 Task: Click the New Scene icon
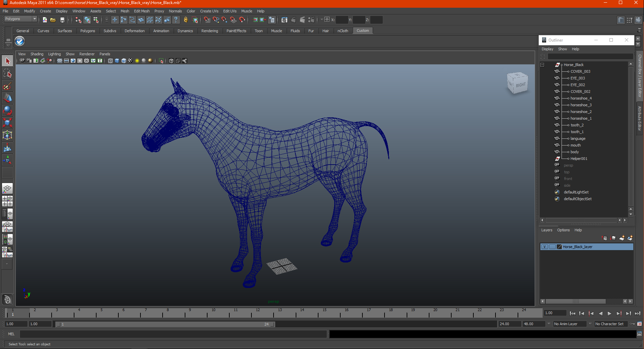(45, 20)
